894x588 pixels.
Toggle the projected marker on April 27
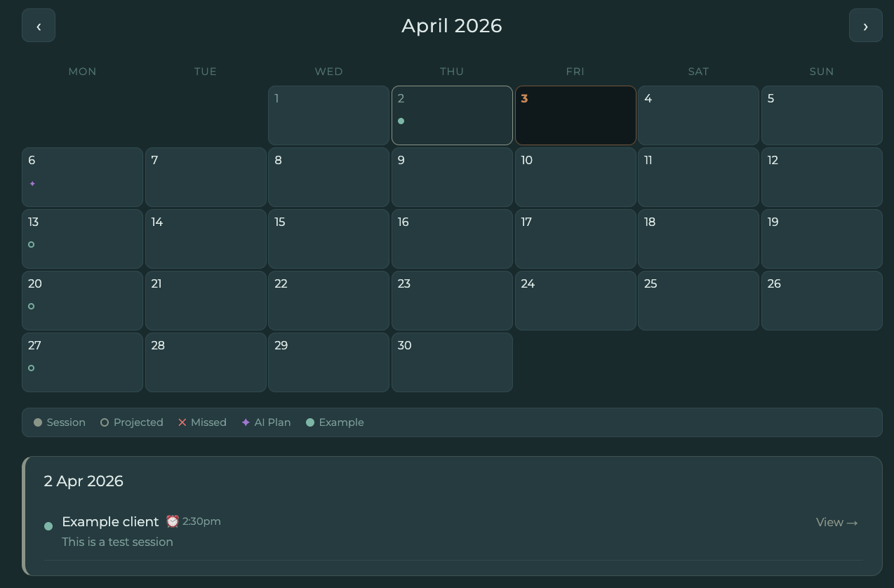[x=31, y=368]
